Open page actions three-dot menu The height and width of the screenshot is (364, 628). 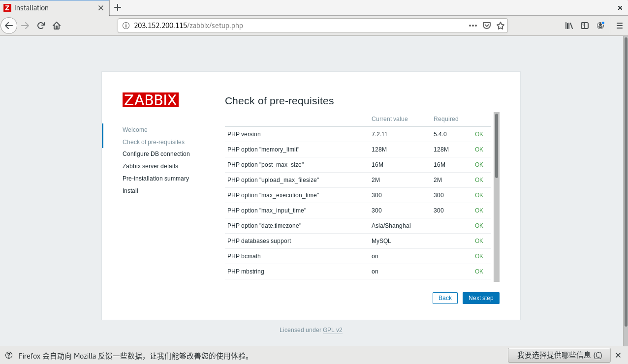pyautogui.click(x=473, y=26)
